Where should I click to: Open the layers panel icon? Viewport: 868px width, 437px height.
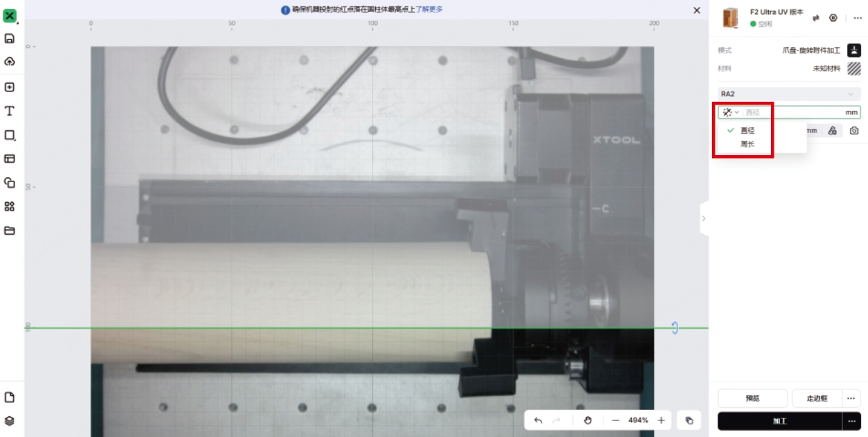click(x=10, y=421)
